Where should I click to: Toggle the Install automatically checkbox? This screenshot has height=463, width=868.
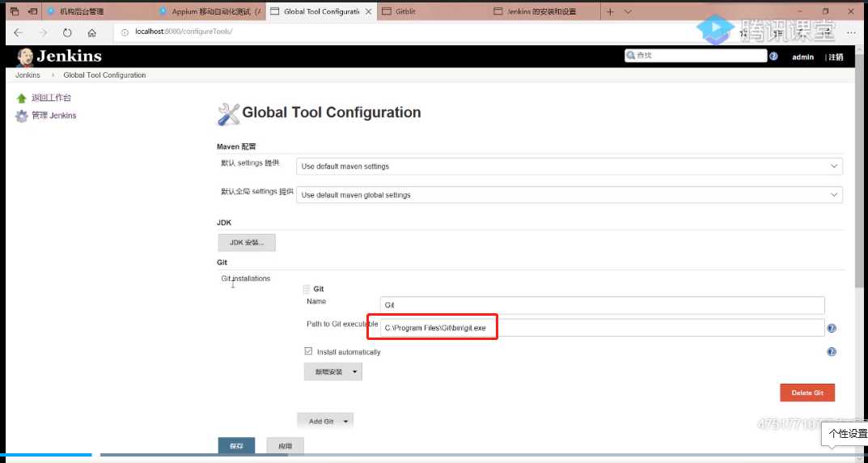point(308,351)
